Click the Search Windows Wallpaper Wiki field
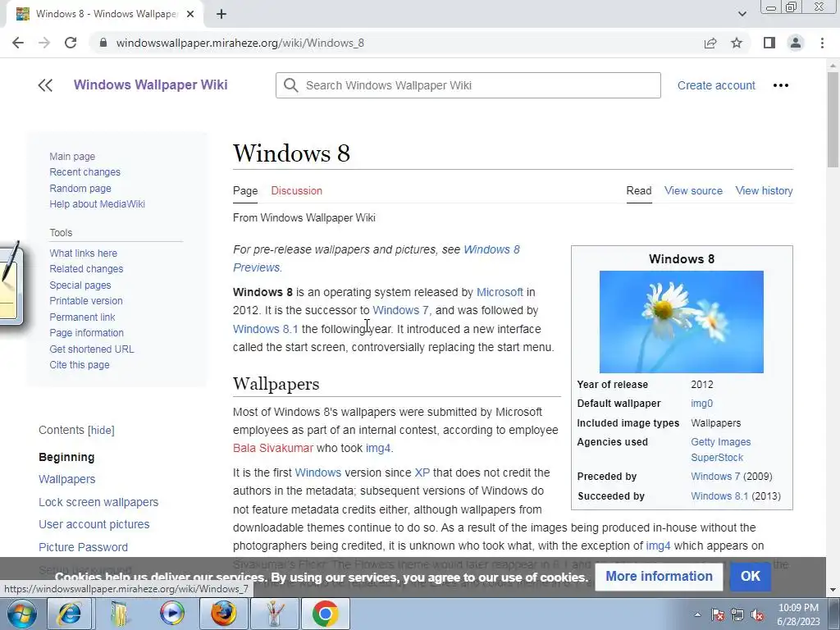Screen dimensions: 840x630 (x=468, y=85)
